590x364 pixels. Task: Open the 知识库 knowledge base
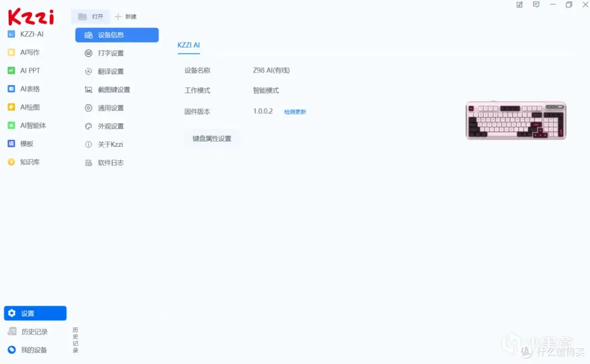(x=26, y=162)
